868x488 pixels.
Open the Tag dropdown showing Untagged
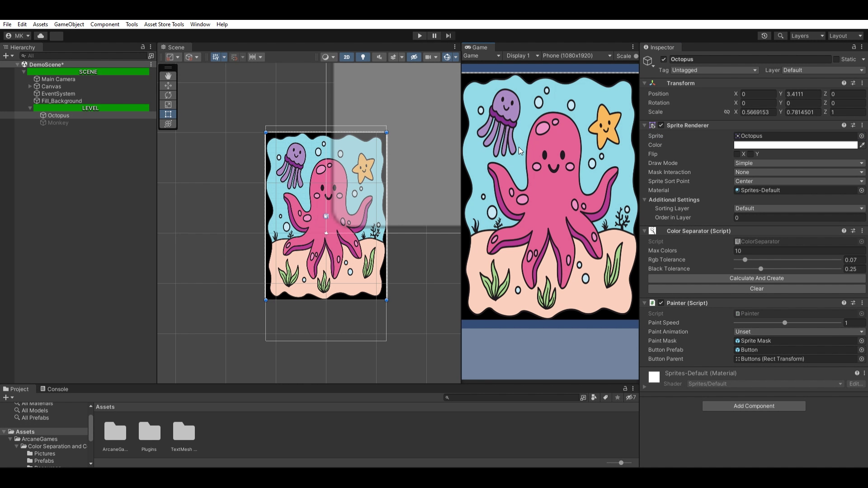[x=714, y=70]
